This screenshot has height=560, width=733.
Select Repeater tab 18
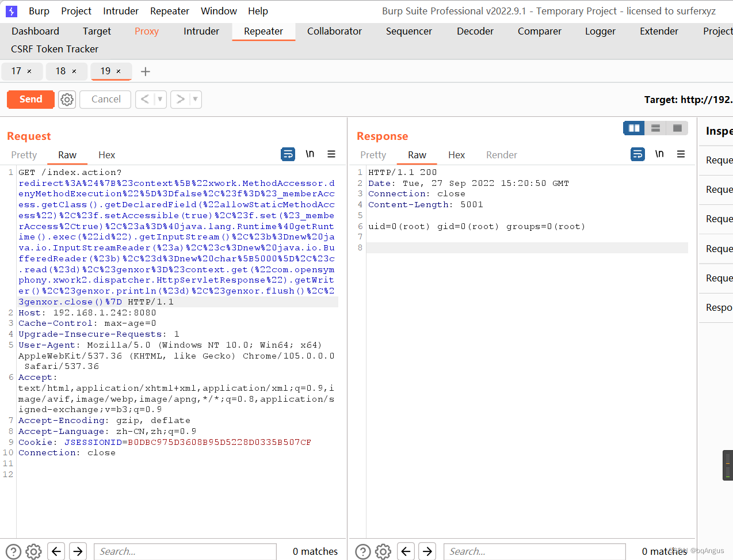point(60,71)
